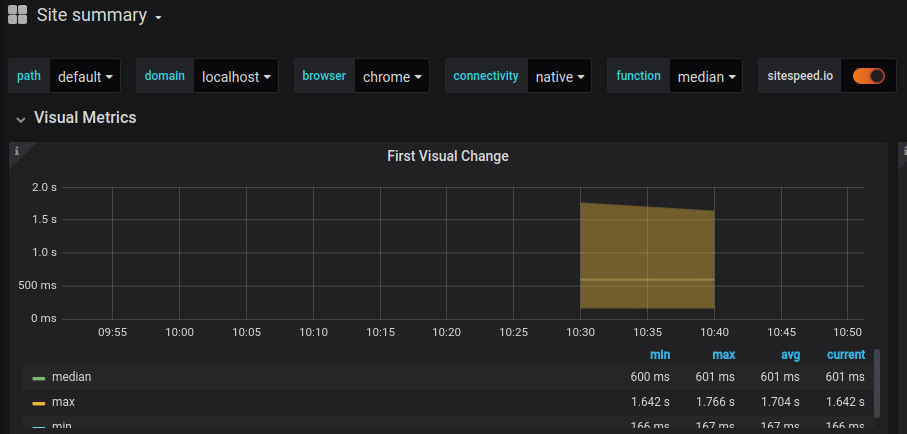Click the shaded graph area at 10:35
The height and width of the screenshot is (434, 907).
pos(647,255)
